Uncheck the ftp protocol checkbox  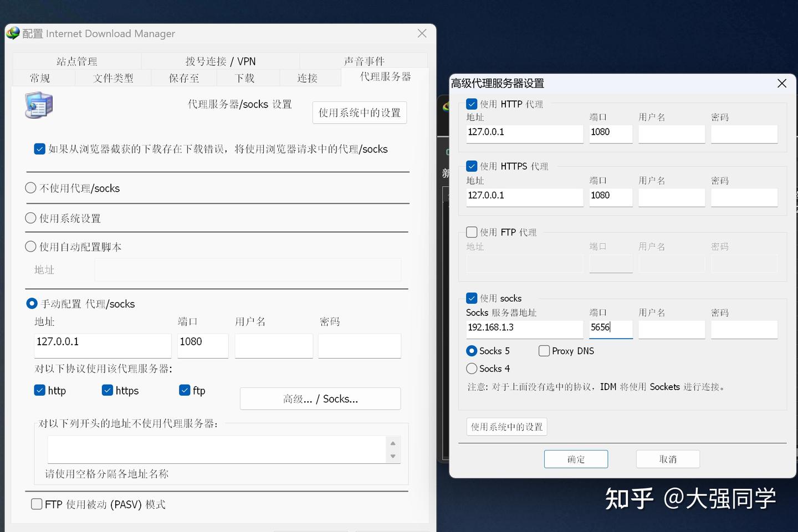(x=185, y=390)
